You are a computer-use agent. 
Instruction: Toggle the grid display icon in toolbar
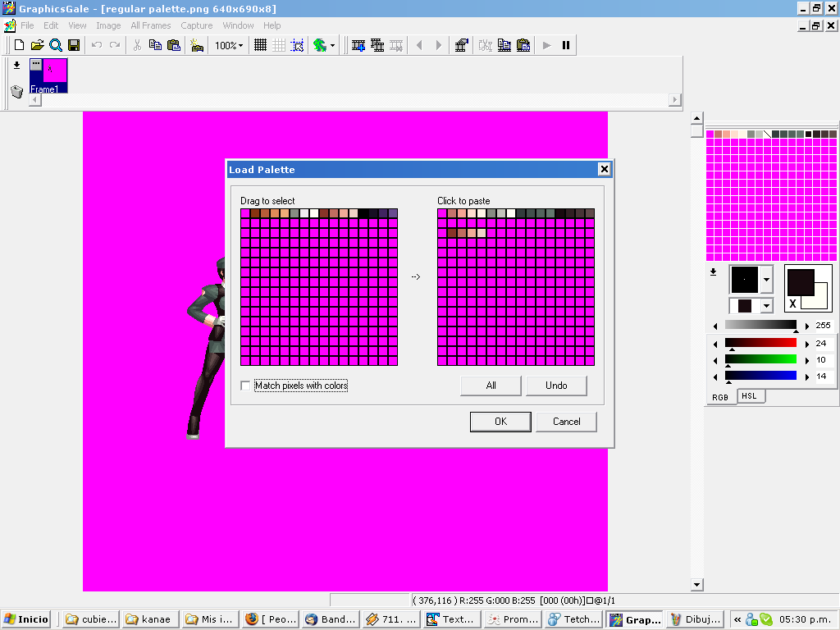click(x=260, y=45)
